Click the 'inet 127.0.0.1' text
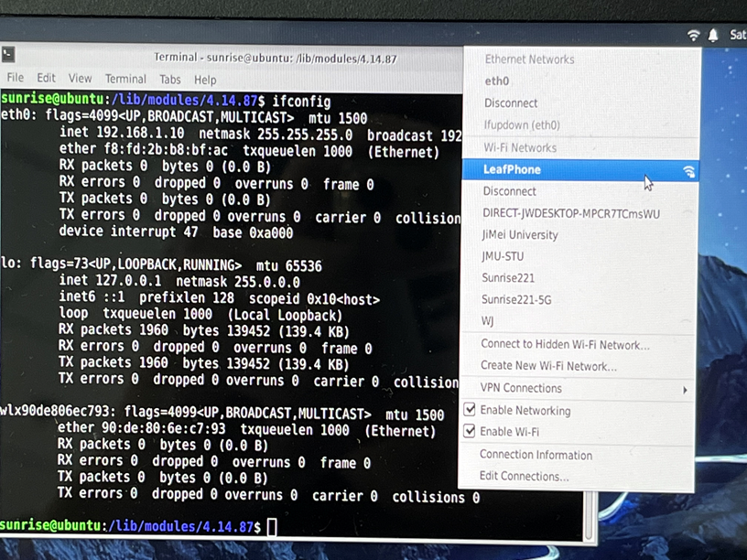747x560 pixels. tap(110, 281)
